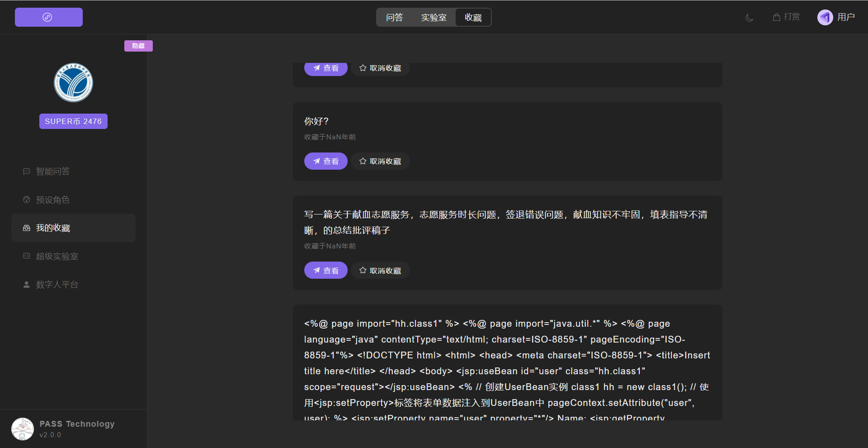Select the 收藏 tab
This screenshot has height=448, width=868.
pyautogui.click(x=473, y=18)
